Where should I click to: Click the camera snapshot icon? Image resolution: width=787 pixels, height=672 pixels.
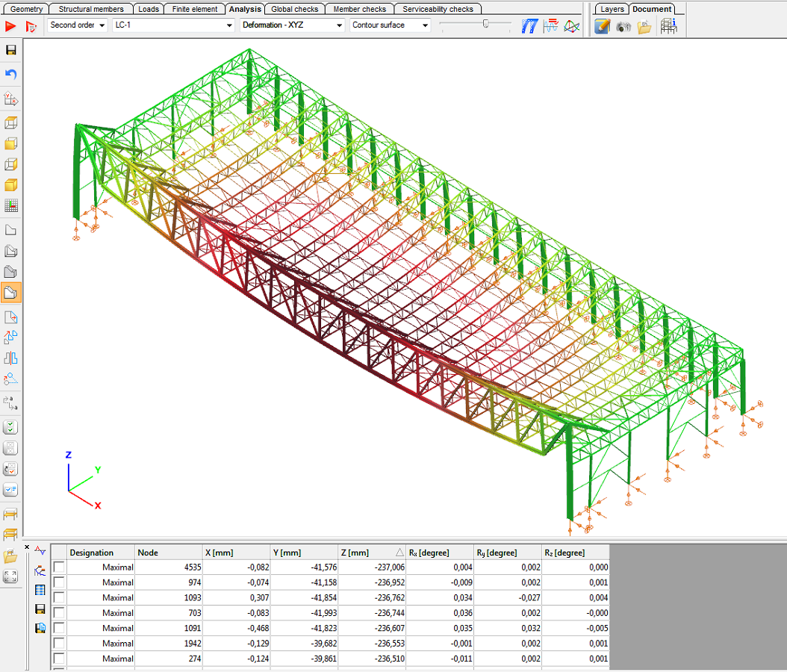(x=623, y=26)
